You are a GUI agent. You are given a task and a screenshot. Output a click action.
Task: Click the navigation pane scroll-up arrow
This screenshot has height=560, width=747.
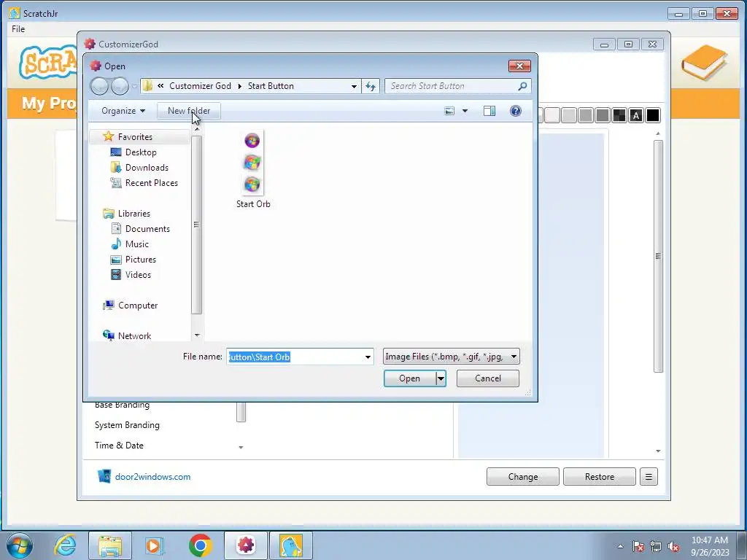(x=197, y=130)
